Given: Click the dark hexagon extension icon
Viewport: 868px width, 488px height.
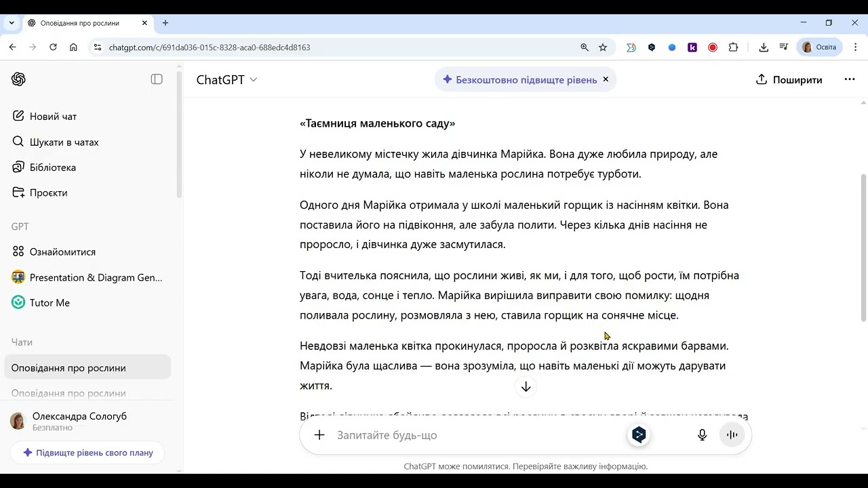Looking at the screenshot, I should 652,47.
